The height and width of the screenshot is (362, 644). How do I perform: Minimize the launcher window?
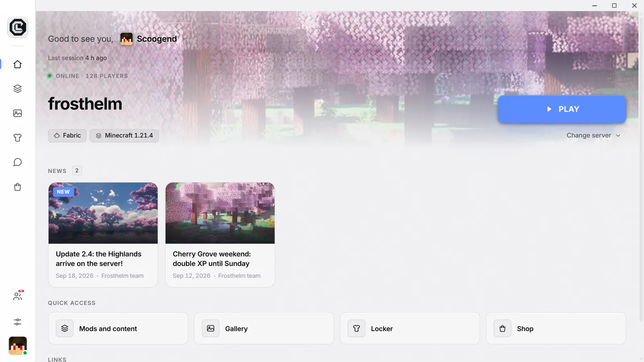594,6
